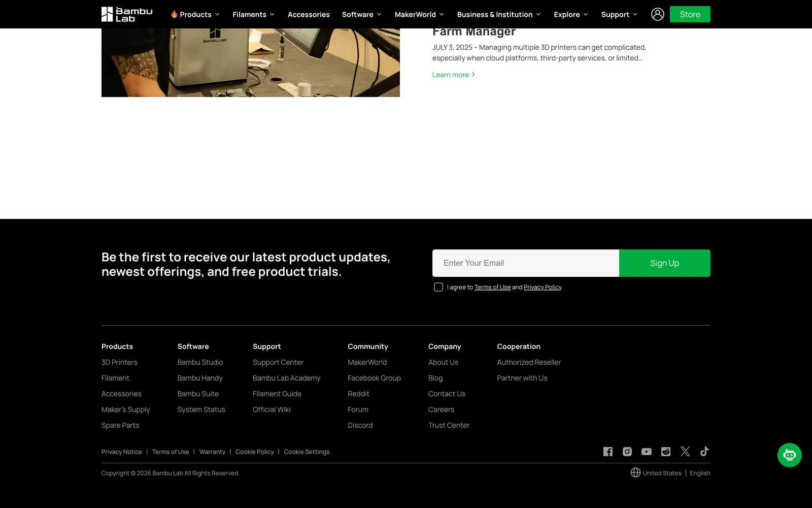
Task: Open the user account profile icon
Action: click(x=657, y=14)
